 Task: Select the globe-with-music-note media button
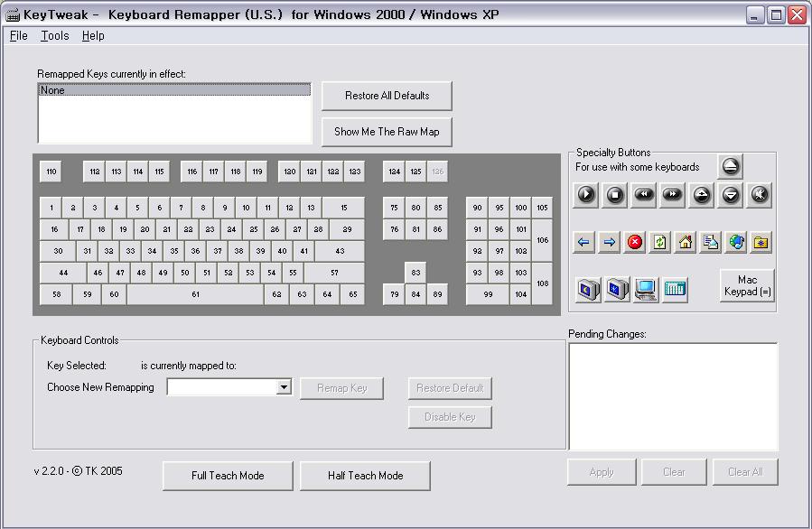click(x=736, y=242)
